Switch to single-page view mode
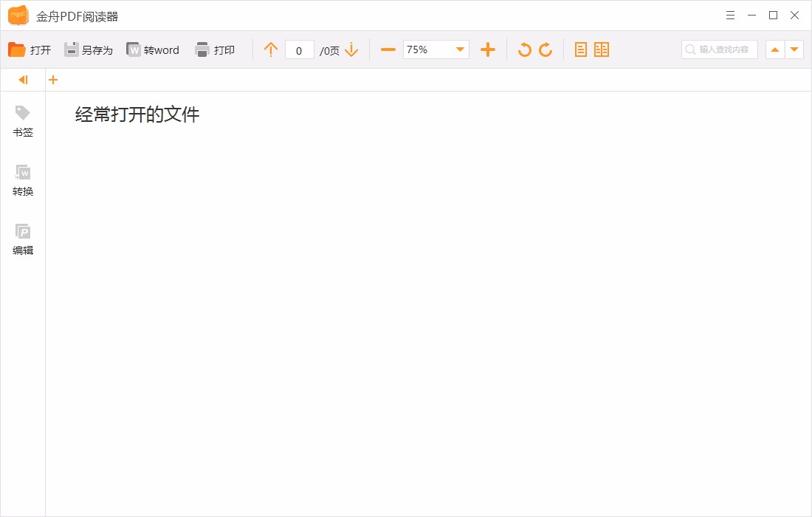Screen dimensions: 812x517 coord(581,49)
